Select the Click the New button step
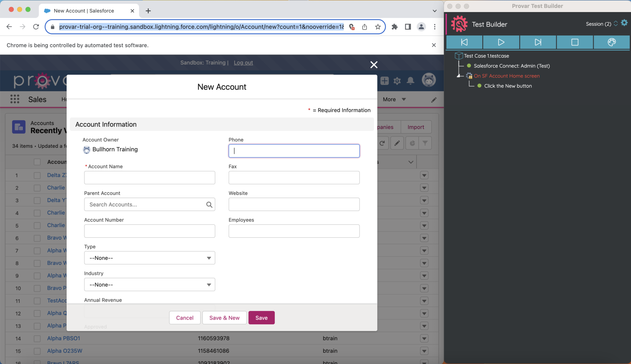Screen dimensions: 631x364 click(508, 86)
